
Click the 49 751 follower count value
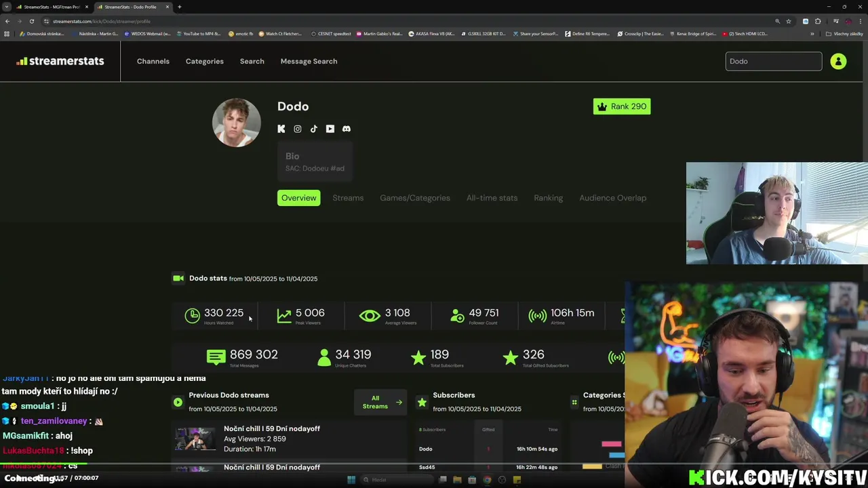[x=484, y=313]
